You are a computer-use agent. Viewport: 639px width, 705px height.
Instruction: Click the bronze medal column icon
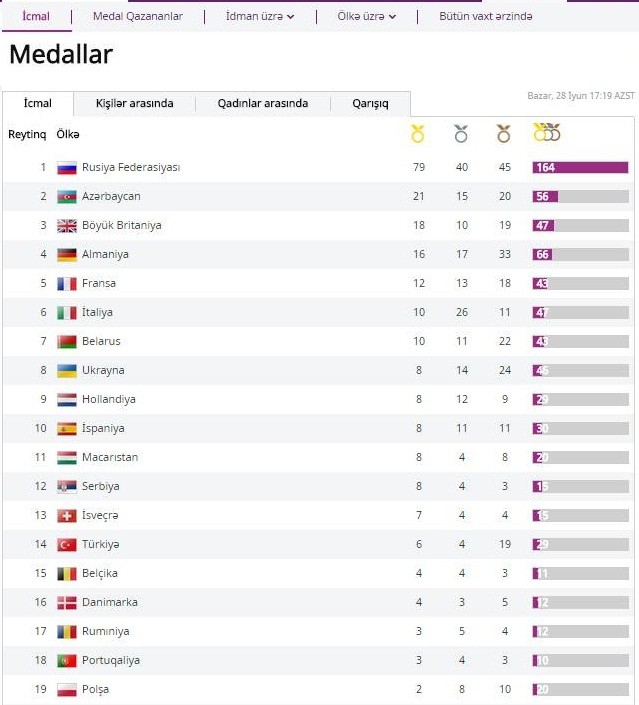coord(504,133)
